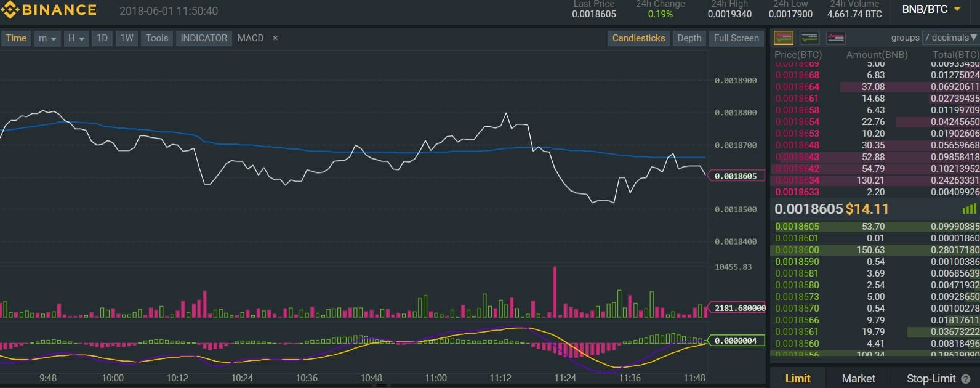Expand chart to Full Screen
The width and height of the screenshot is (980, 388).
[x=736, y=38]
